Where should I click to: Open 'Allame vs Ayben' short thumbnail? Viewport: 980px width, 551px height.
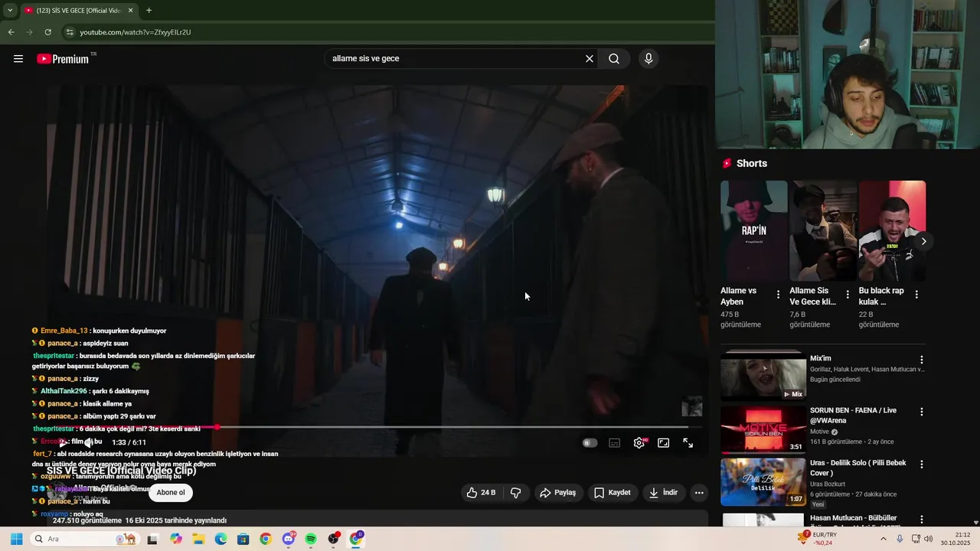(x=754, y=231)
